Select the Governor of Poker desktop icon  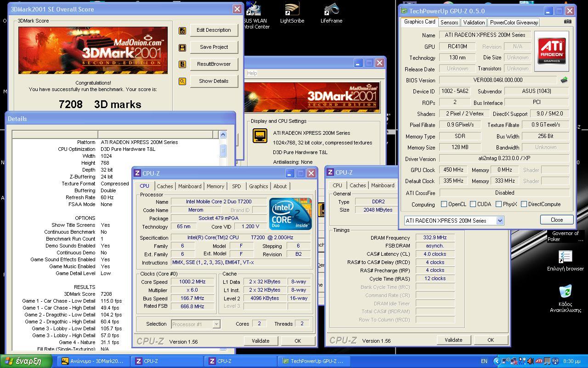565,236
